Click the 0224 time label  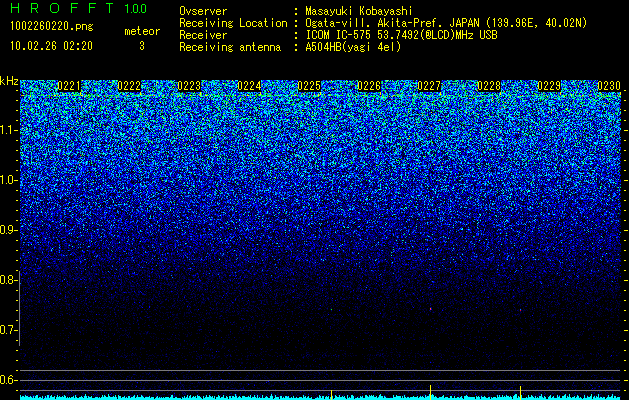pyautogui.click(x=249, y=86)
